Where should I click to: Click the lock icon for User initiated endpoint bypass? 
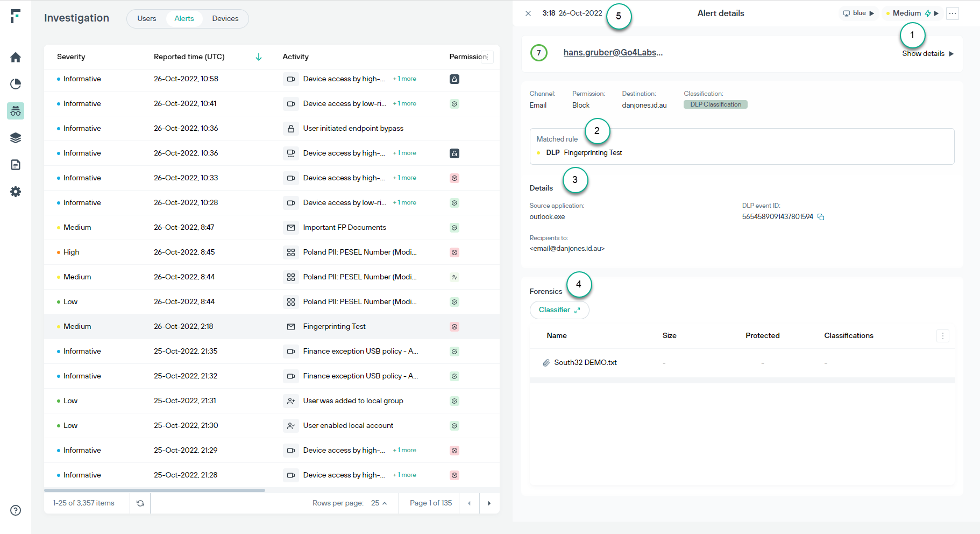pyautogui.click(x=291, y=129)
